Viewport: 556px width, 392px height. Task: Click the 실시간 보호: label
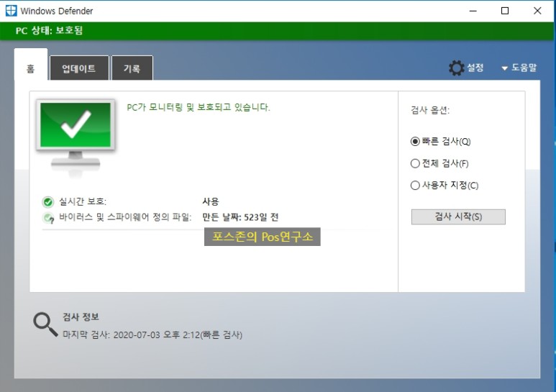(x=83, y=201)
